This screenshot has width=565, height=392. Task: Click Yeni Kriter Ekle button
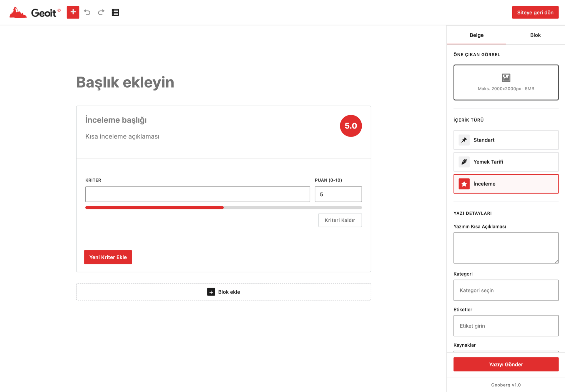[x=108, y=257]
